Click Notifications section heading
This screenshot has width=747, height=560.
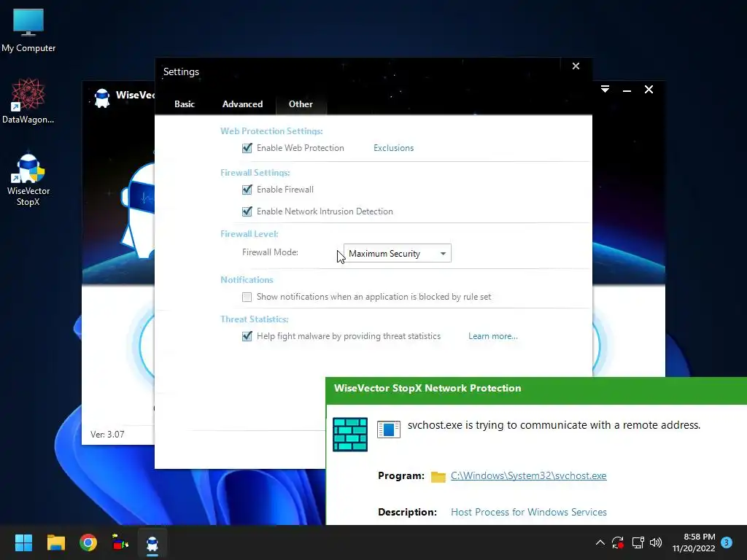(247, 279)
